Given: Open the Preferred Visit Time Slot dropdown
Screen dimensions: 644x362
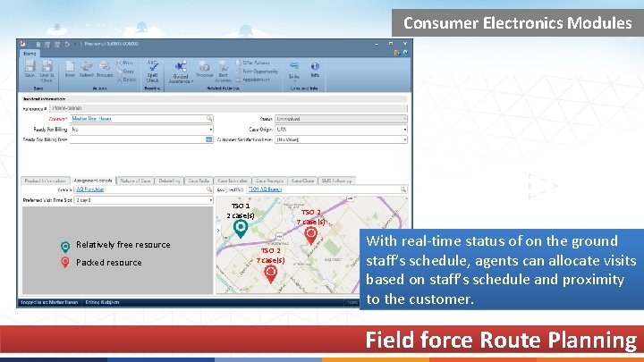Looking at the screenshot, I should point(211,200).
